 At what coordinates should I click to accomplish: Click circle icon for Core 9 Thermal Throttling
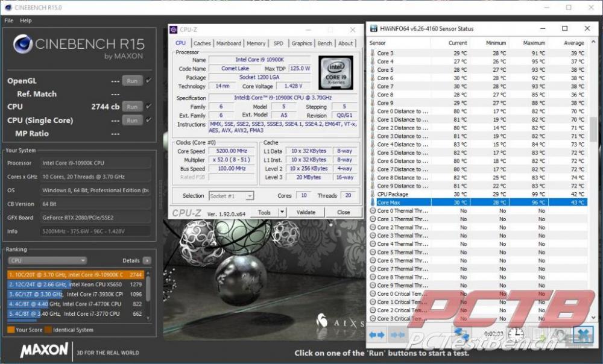(x=373, y=285)
